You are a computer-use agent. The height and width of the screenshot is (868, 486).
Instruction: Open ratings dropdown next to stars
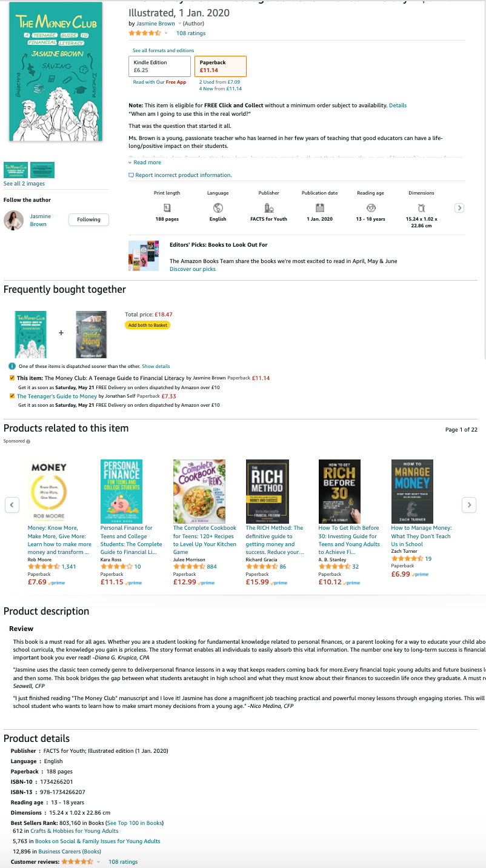click(x=166, y=33)
